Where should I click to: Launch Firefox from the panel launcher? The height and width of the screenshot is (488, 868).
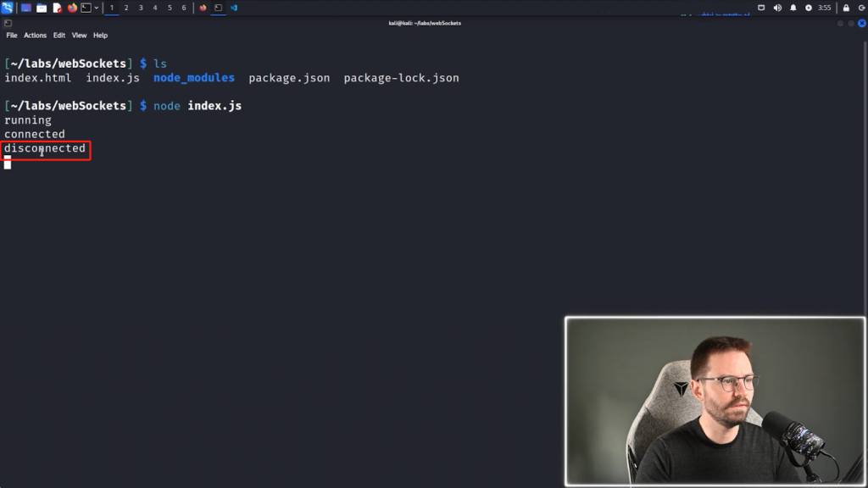point(72,8)
